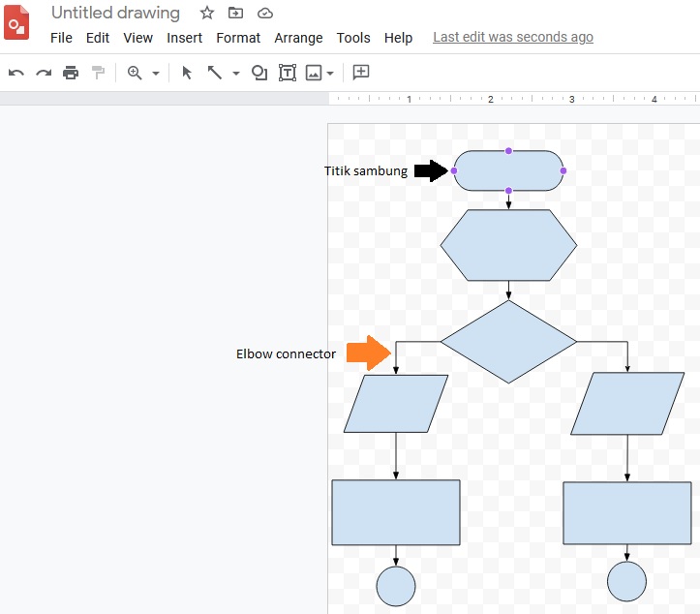Viewport: 700px width, 614px height.
Task: Click the Paint format icon
Action: point(98,73)
